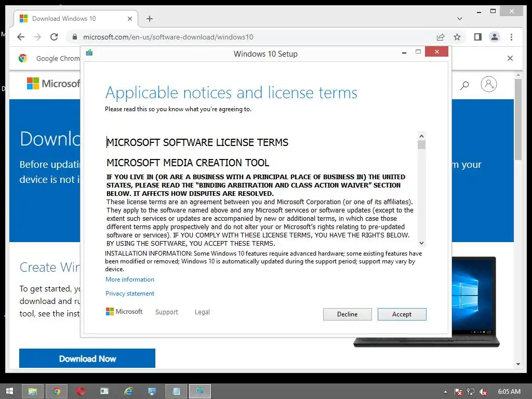Open the Windows Start button
Image resolution: width=532 pixels, height=399 pixels.
tap(9, 391)
